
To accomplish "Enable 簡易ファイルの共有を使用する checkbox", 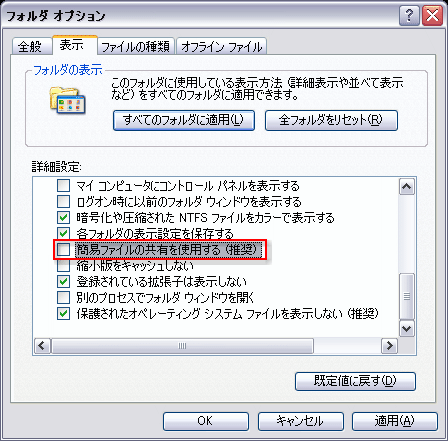I will 63,250.
